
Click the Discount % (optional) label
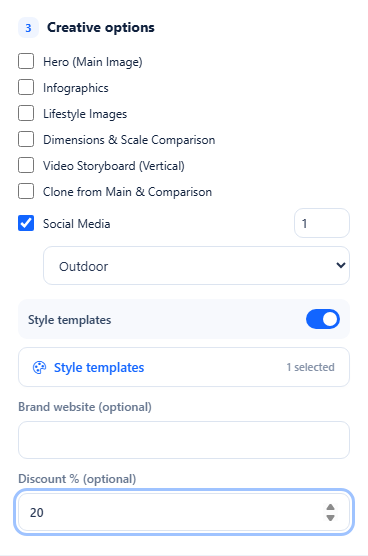(x=77, y=479)
